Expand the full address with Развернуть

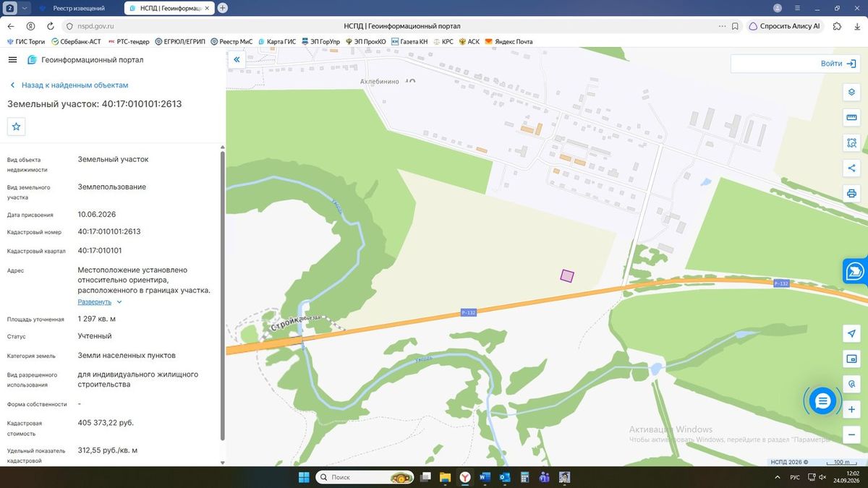pos(100,302)
